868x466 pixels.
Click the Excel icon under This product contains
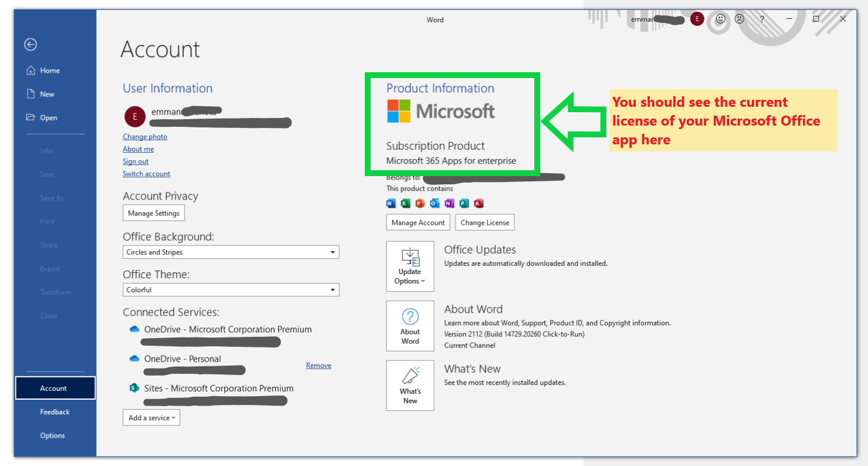coord(405,204)
